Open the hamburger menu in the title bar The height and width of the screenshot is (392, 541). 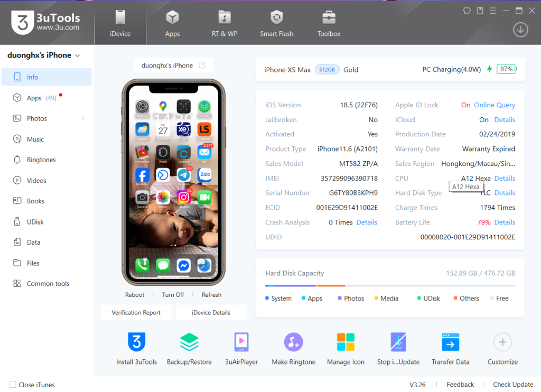493,11
